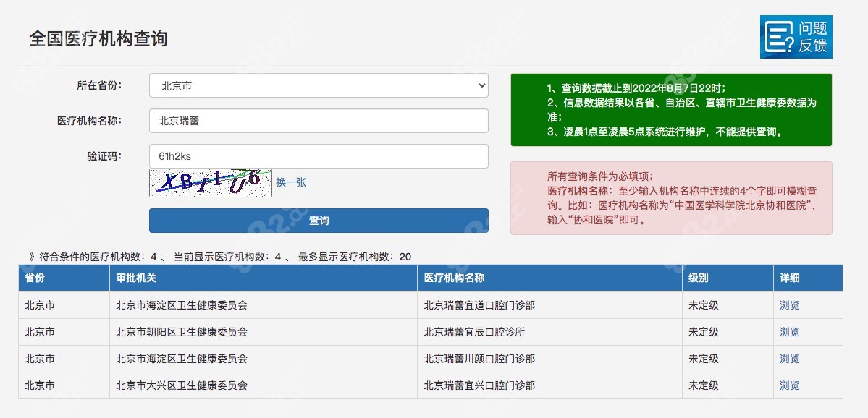This screenshot has height=418, width=868.
Task: Open 浏览 for 北京瑞蕾宜辰口腔诊所
Action: (x=788, y=332)
